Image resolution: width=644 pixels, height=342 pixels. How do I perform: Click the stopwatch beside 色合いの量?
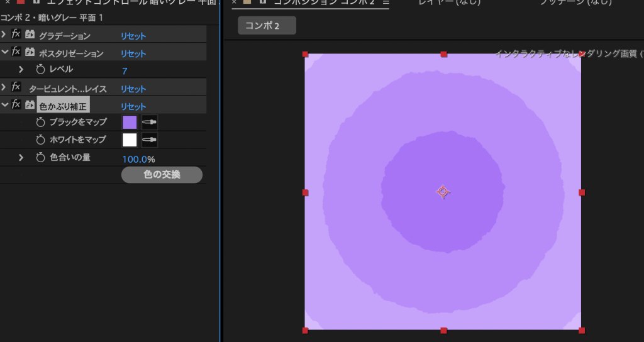pos(41,158)
